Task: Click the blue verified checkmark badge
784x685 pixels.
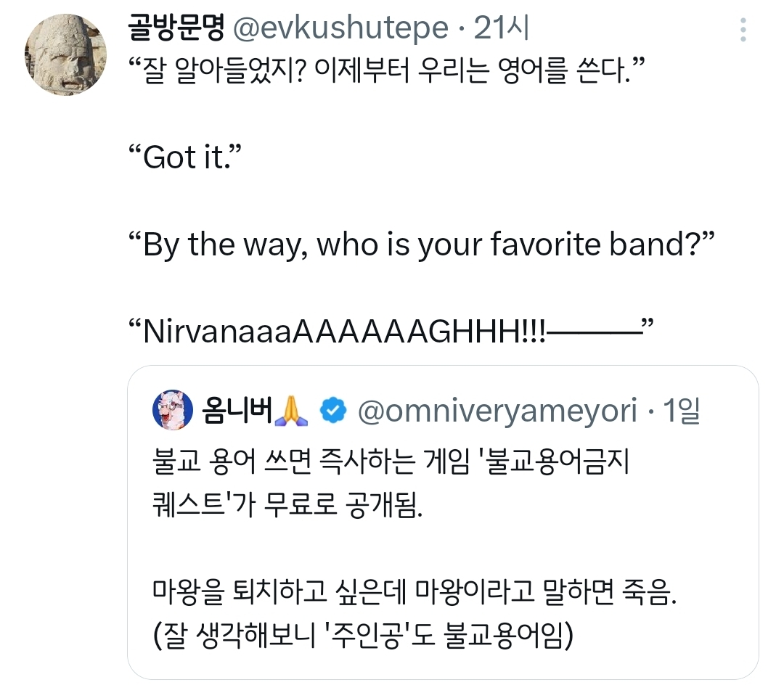Action: click(x=334, y=411)
